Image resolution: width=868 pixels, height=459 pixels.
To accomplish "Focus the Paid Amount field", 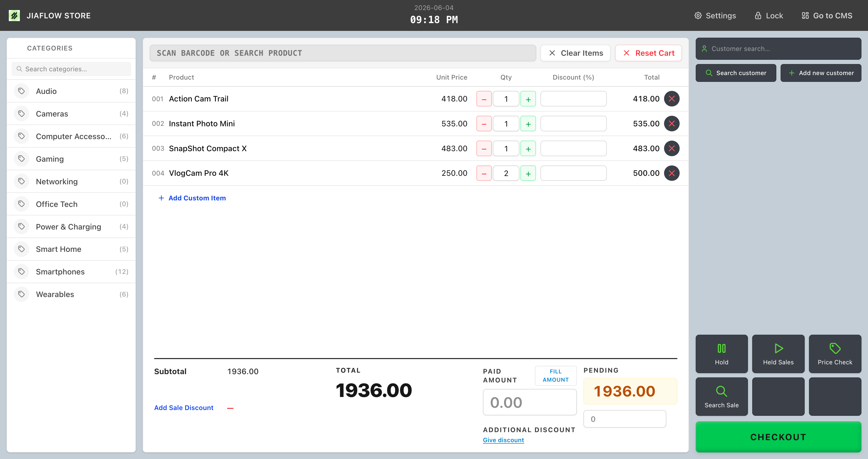I will [530, 402].
